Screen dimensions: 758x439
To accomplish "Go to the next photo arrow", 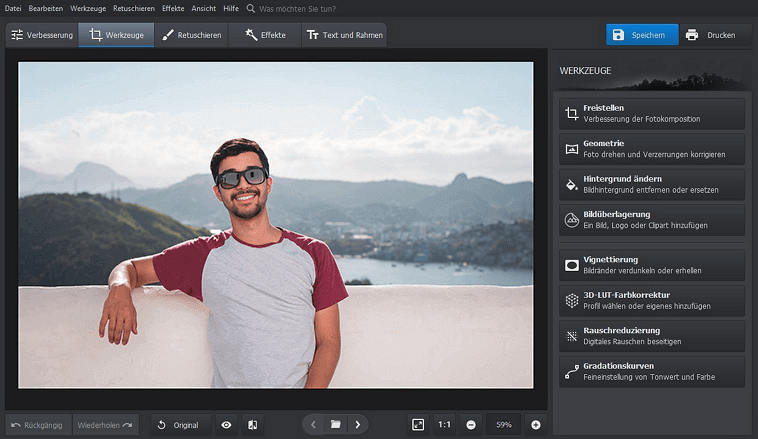I will click(357, 425).
